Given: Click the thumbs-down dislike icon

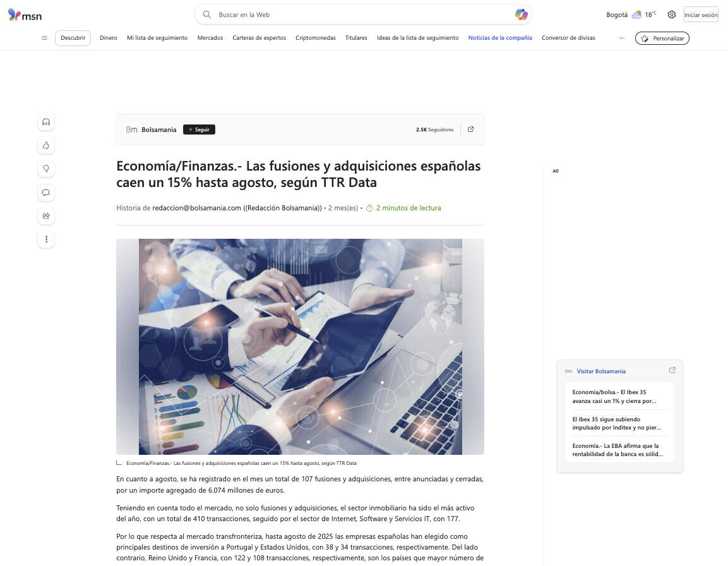Looking at the screenshot, I should click(x=46, y=169).
